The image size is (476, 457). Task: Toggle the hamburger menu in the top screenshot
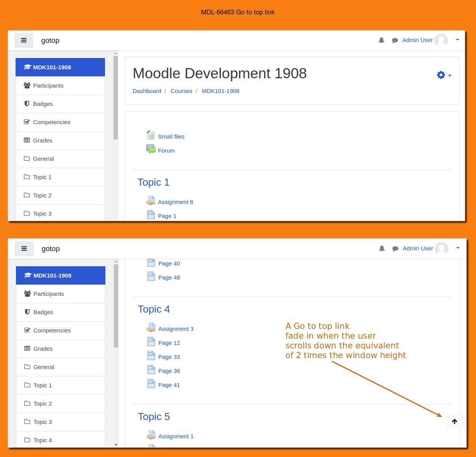tap(24, 40)
